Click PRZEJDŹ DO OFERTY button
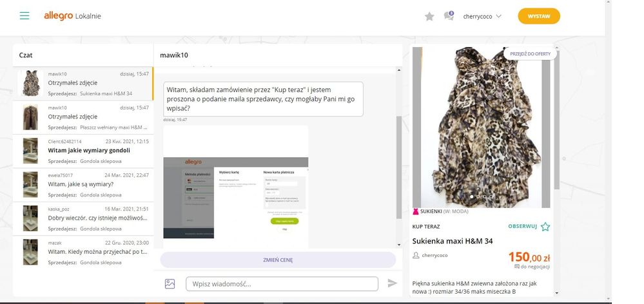Screen dimensions: 644x304 (531, 53)
